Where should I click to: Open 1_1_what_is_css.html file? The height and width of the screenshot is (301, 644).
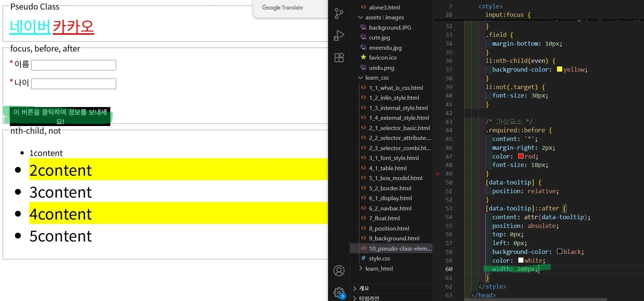[x=396, y=88]
